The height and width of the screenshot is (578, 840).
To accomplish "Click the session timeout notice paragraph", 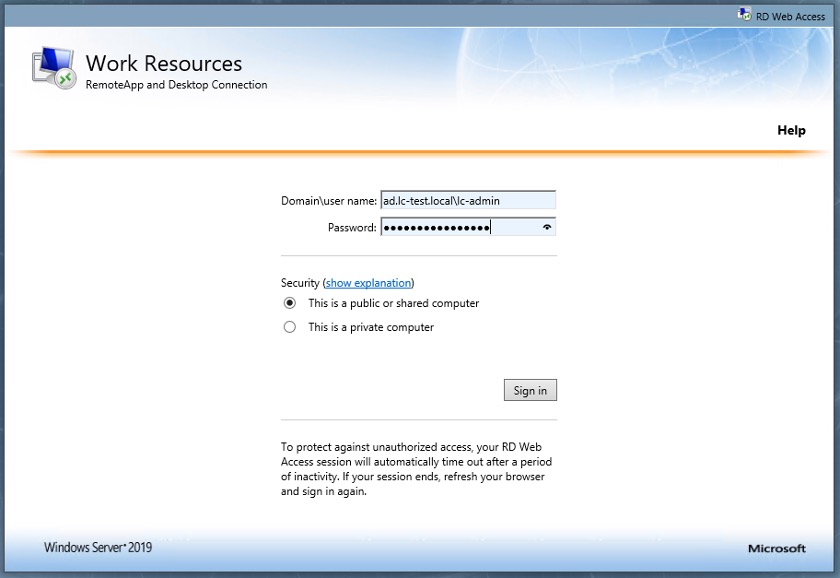I will 416,469.
